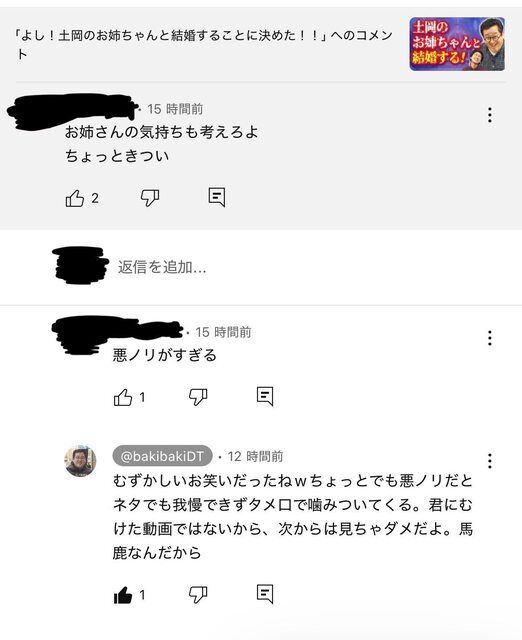Image resolution: width=522 pixels, height=640 pixels.
Task: Tap the 12 時間前 timestamp on @bakibakiDT reply
Action: click(x=255, y=456)
